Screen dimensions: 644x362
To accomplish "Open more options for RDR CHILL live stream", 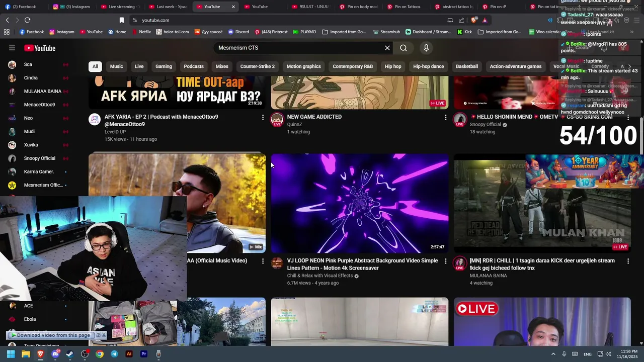I will pos(628,261).
